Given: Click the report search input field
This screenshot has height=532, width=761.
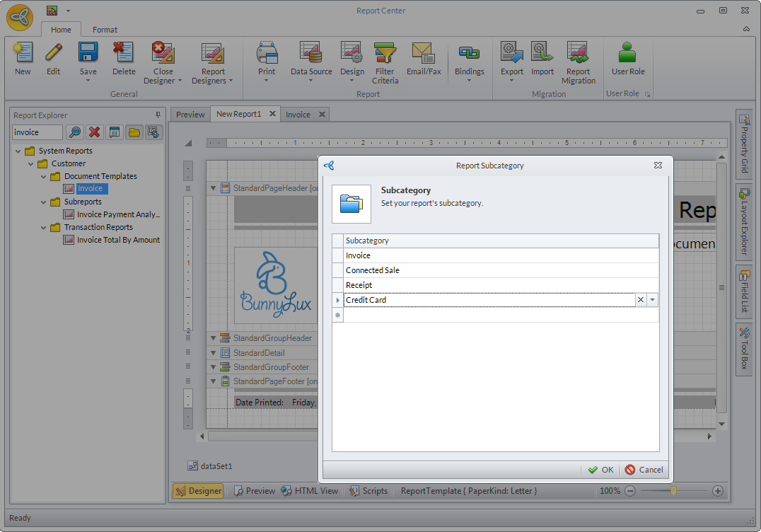Looking at the screenshot, I should (x=37, y=132).
